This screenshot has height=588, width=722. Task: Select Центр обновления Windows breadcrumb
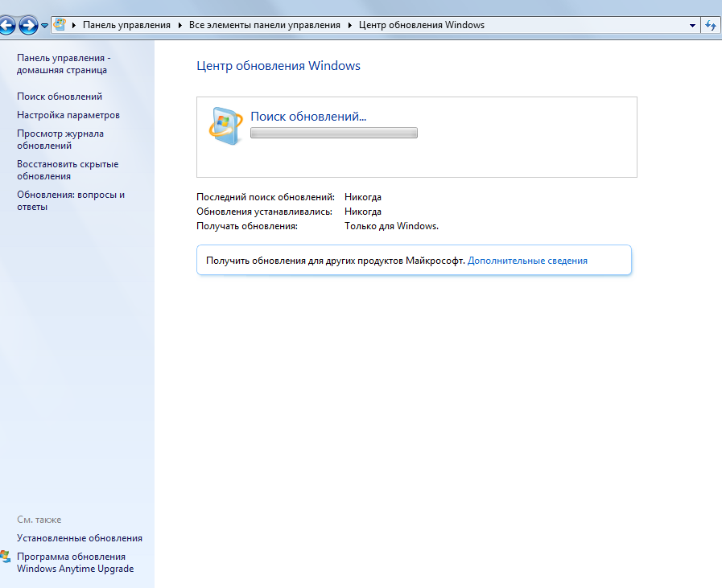click(422, 25)
